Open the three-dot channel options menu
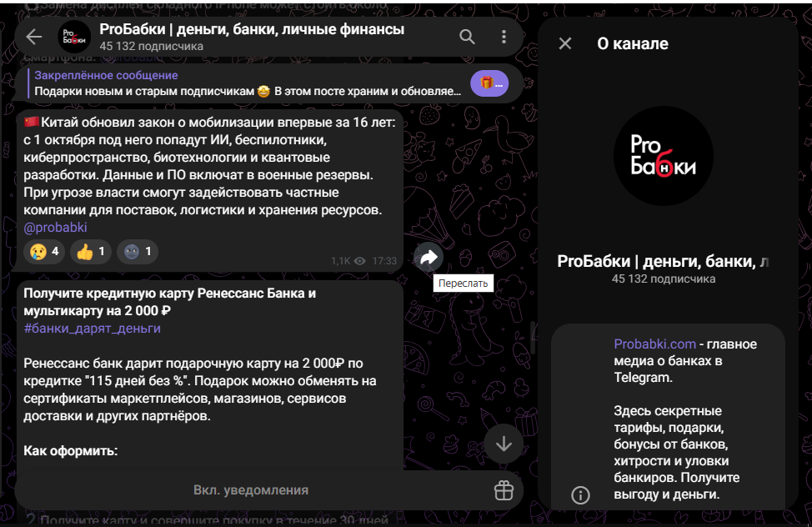 [x=504, y=37]
